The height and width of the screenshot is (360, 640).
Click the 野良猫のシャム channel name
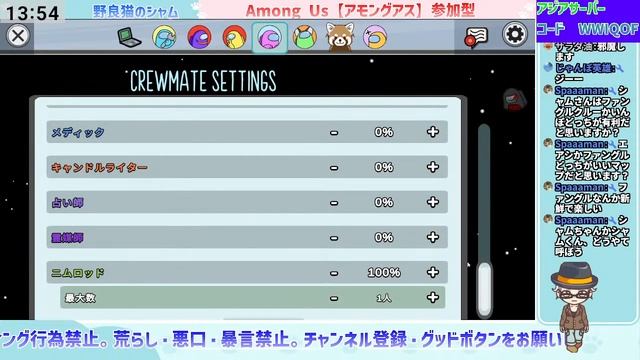click(135, 11)
